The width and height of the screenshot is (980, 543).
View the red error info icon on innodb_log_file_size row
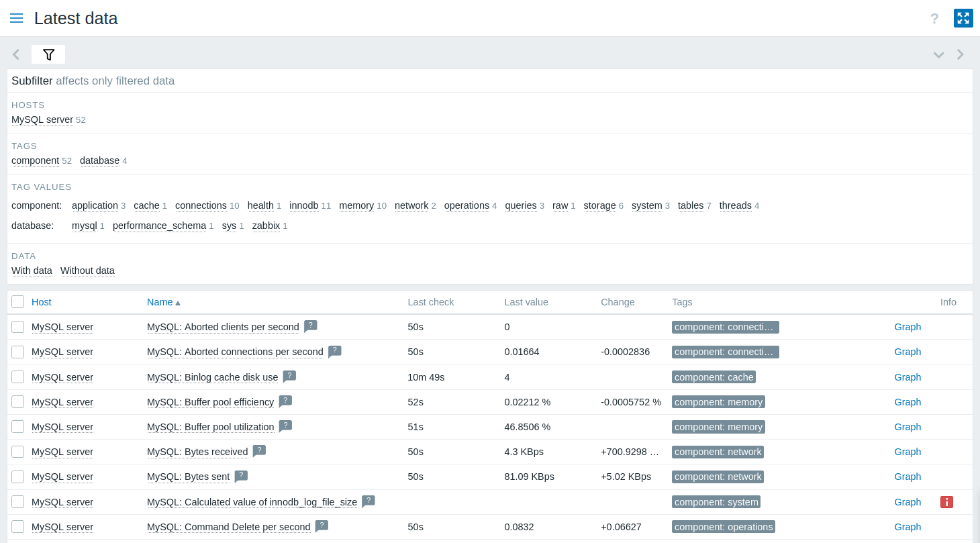(x=946, y=501)
